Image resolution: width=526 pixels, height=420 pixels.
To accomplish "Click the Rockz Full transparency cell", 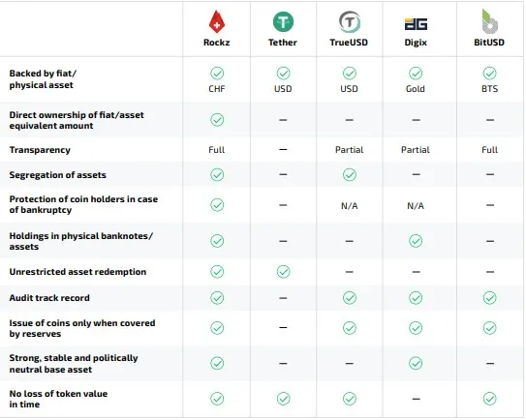I will point(217,150).
